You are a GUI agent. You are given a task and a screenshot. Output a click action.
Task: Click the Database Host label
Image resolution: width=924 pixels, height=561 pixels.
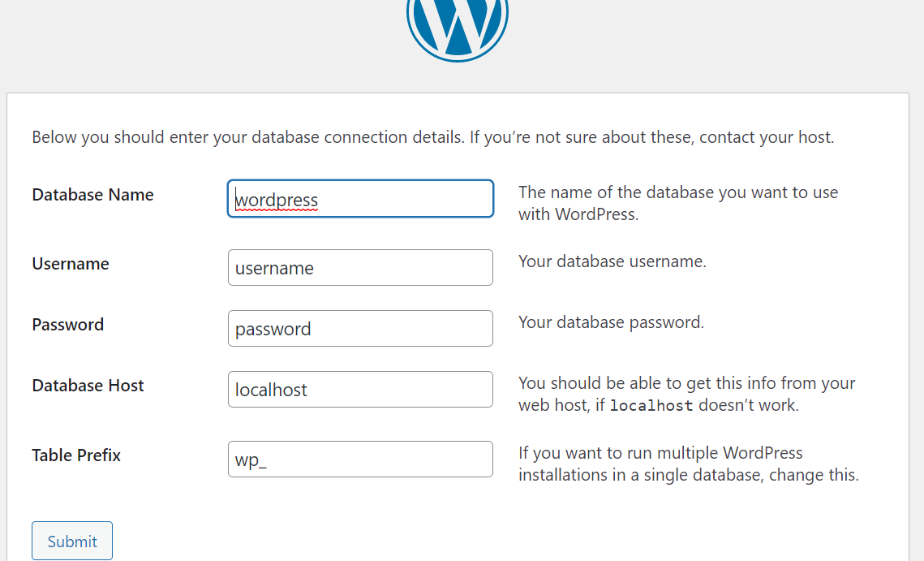(88, 386)
